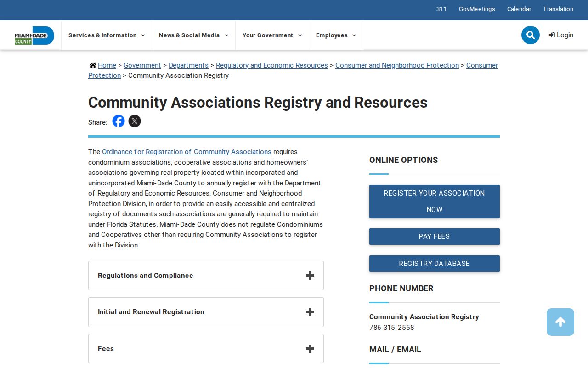Click the Phone Number heading
The image size is (588, 368).
coord(401,288)
